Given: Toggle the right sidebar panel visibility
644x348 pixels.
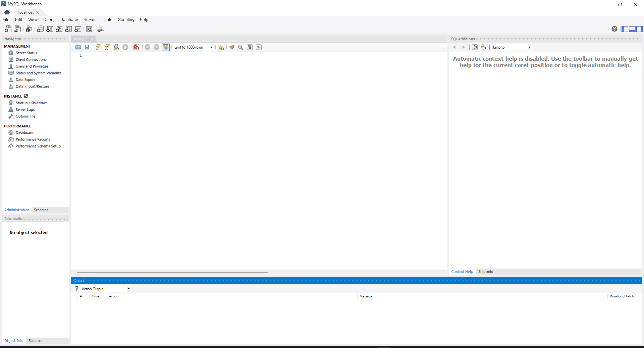Looking at the screenshot, I should point(640,29).
